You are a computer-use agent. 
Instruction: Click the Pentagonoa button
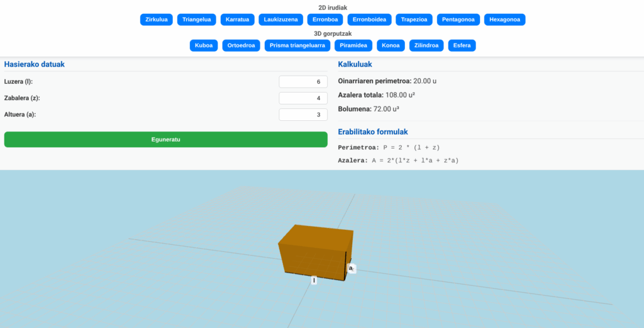click(x=458, y=20)
